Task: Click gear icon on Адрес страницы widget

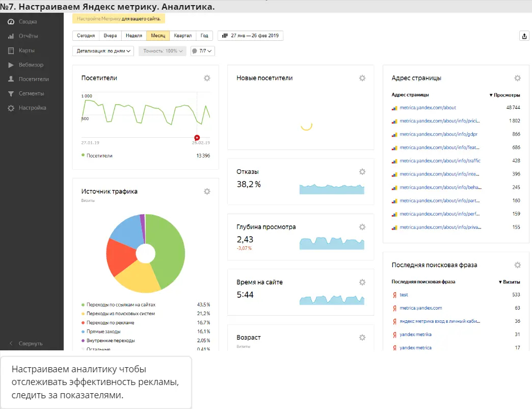Action: tap(517, 78)
